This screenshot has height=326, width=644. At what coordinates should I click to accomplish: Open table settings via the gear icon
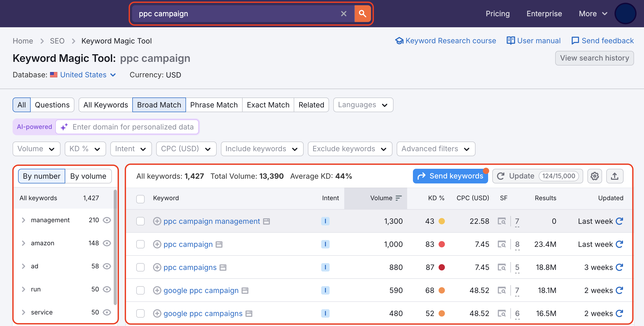[594, 176]
